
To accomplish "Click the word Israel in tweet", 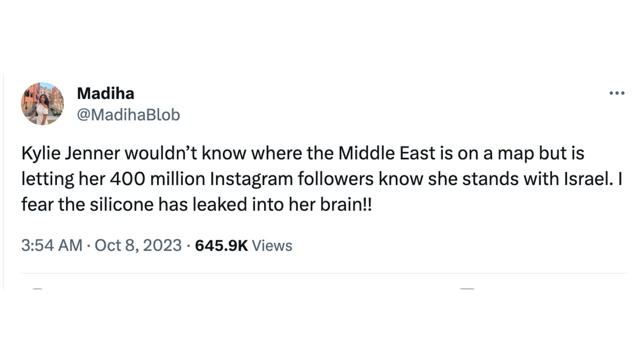I will [x=586, y=179].
